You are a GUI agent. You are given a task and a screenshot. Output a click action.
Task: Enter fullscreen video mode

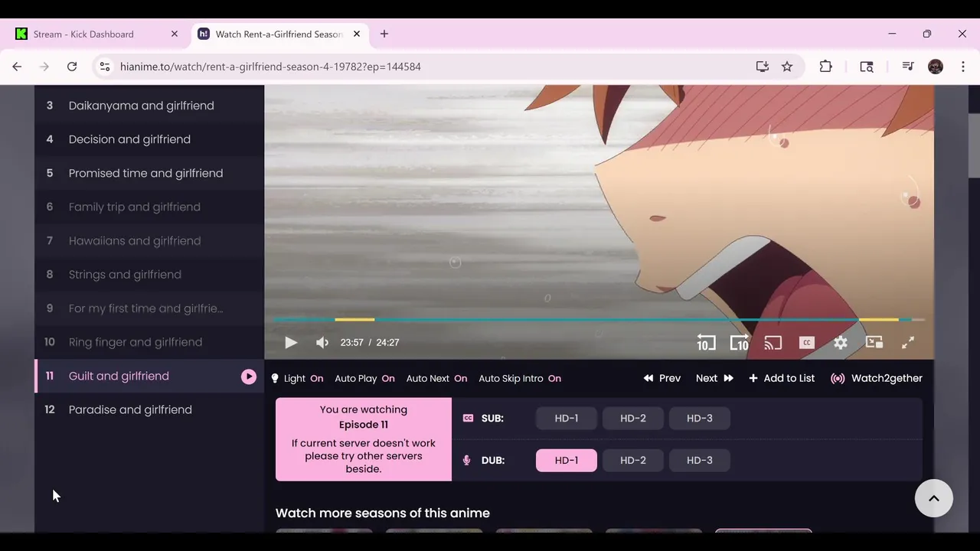pos(908,343)
